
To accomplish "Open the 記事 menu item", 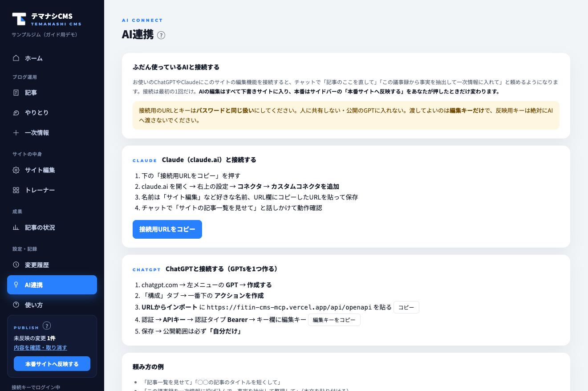I will (52, 93).
